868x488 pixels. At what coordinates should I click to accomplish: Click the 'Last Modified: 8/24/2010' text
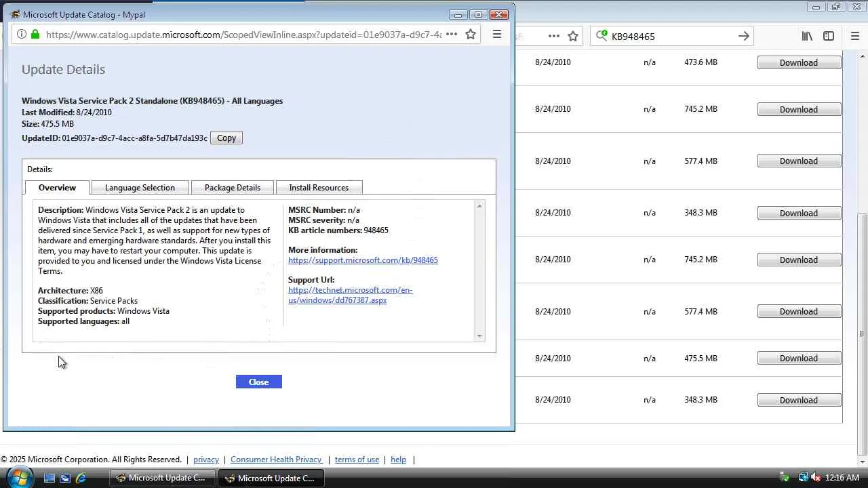pos(66,113)
